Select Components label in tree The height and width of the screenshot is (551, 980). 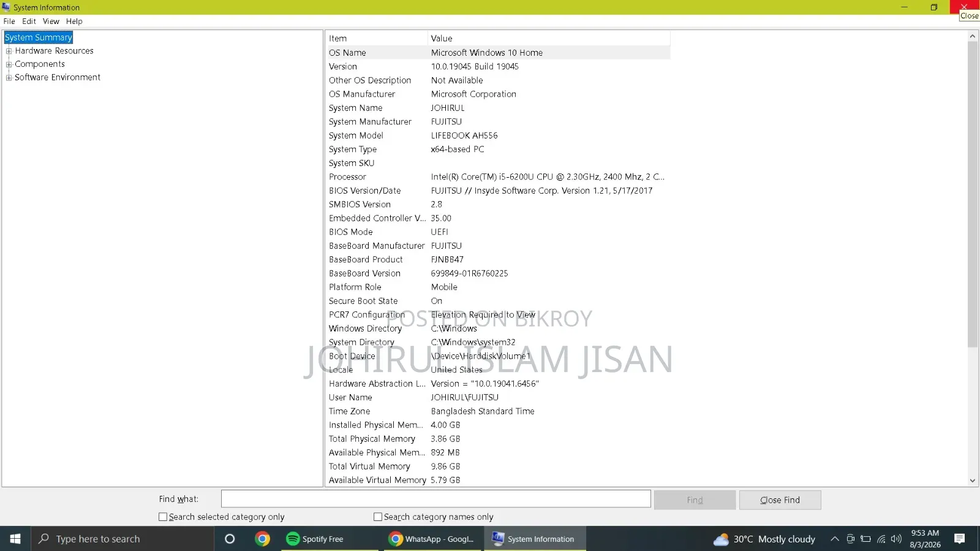pyautogui.click(x=40, y=64)
